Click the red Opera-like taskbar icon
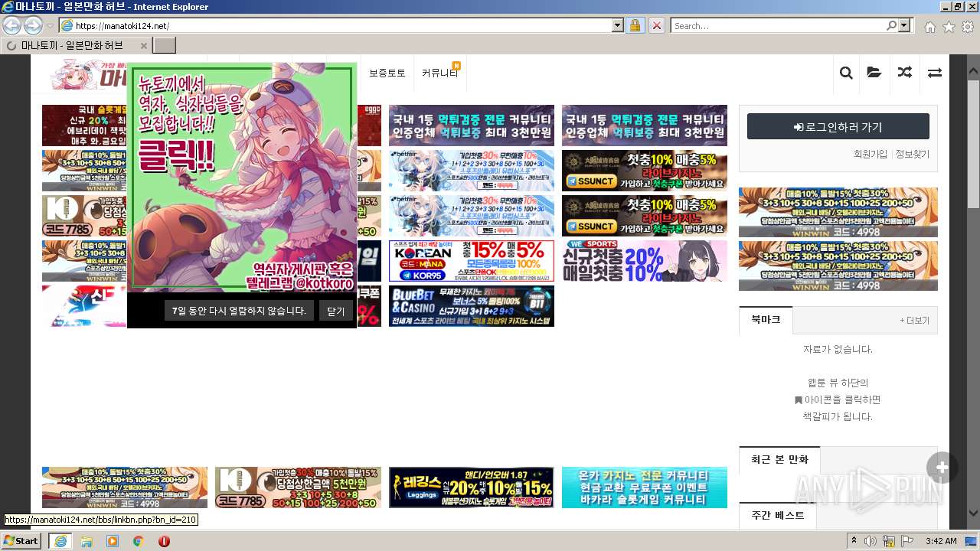 (x=165, y=540)
